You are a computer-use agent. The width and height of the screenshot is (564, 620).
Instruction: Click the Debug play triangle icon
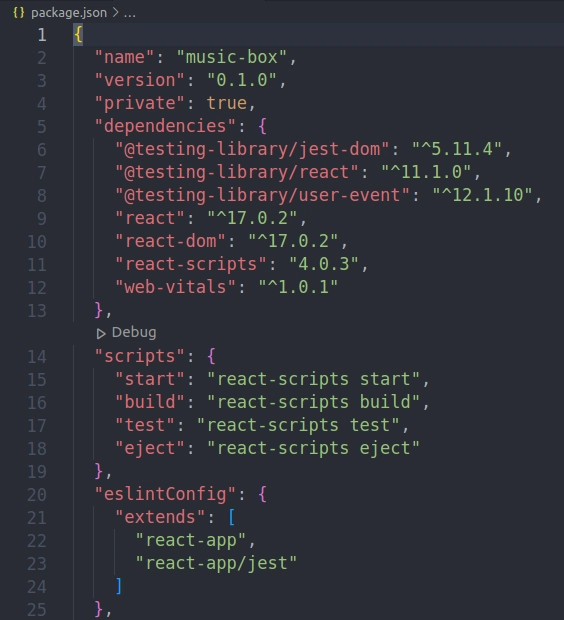pyautogui.click(x=101, y=334)
